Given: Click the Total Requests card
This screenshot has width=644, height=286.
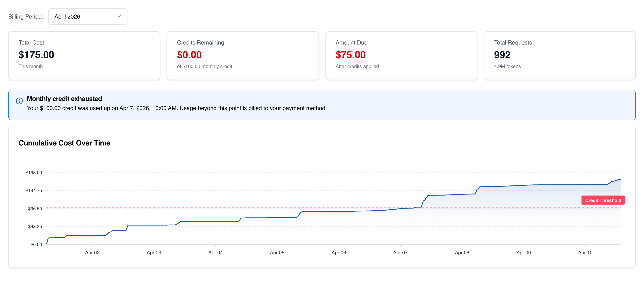Looking at the screenshot, I should coord(560,55).
